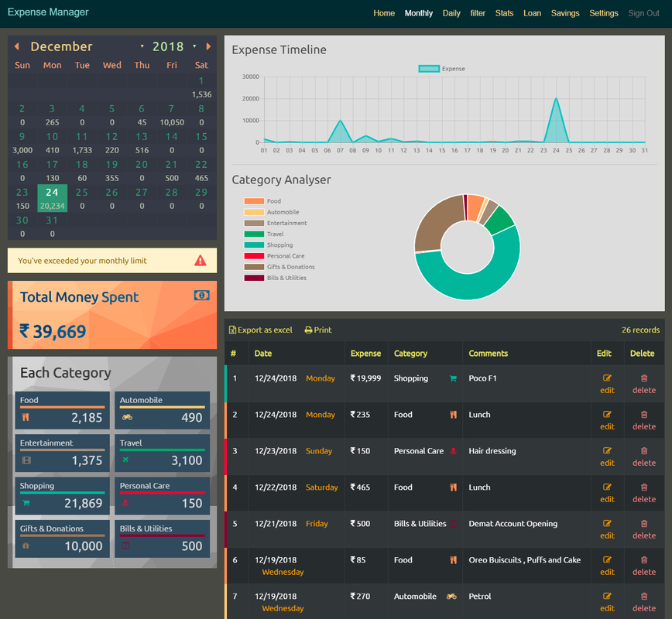Toggle Bills & Utilities legend in Category Analyser
The width and height of the screenshot is (672, 619).
(x=275, y=278)
